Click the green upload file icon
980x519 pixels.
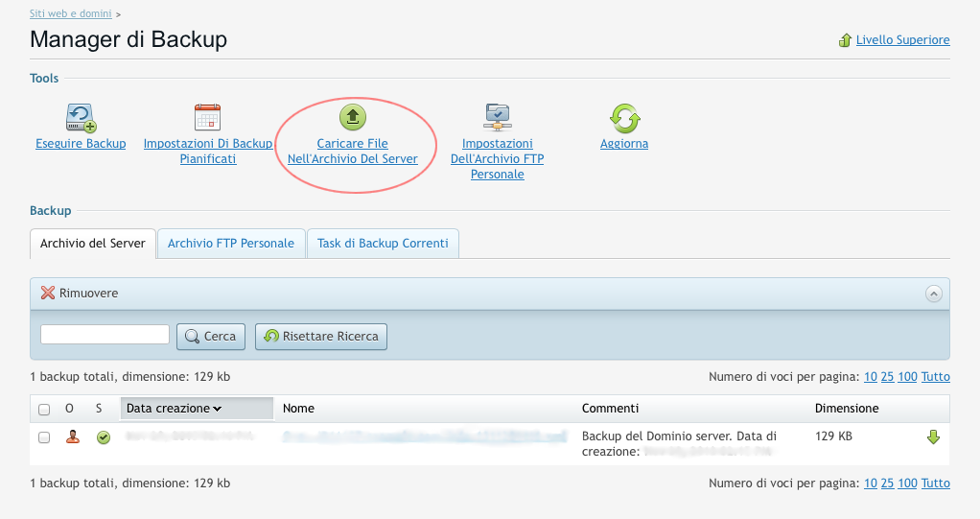pos(353,117)
